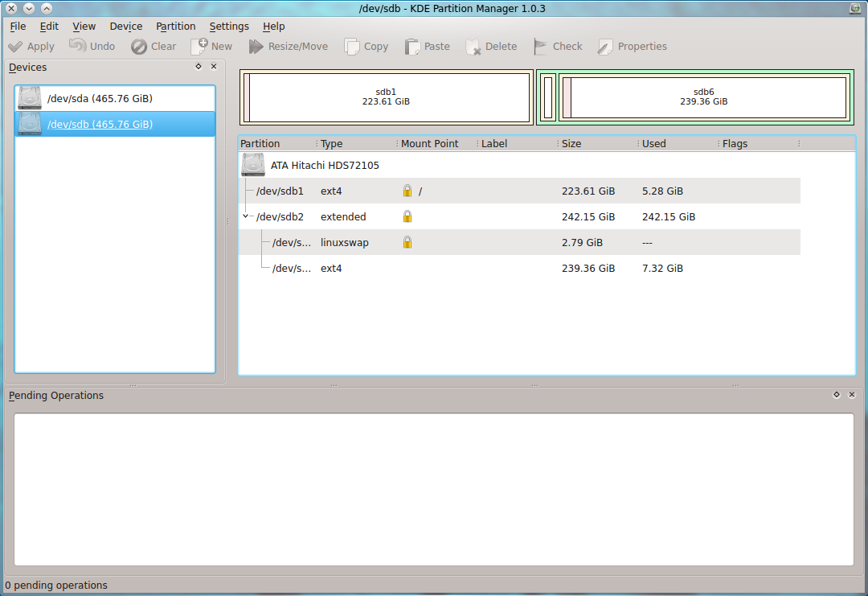
Task: Sort by the Size column header
Action: coord(571,144)
